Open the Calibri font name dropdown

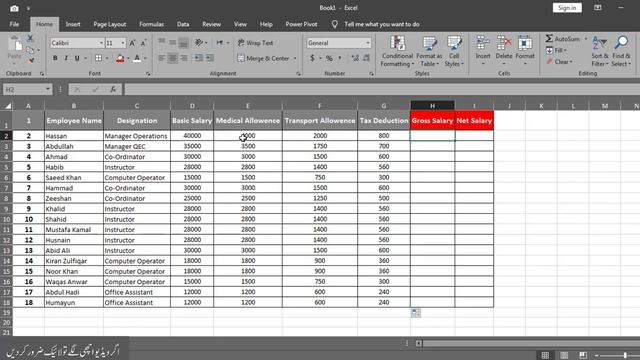point(101,43)
